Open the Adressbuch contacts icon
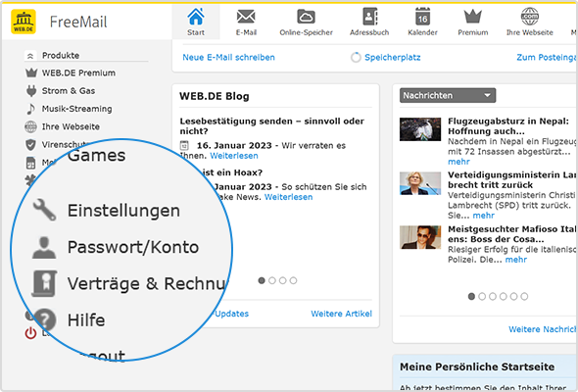Image resolution: width=578 pixels, height=392 pixels. coord(369,17)
